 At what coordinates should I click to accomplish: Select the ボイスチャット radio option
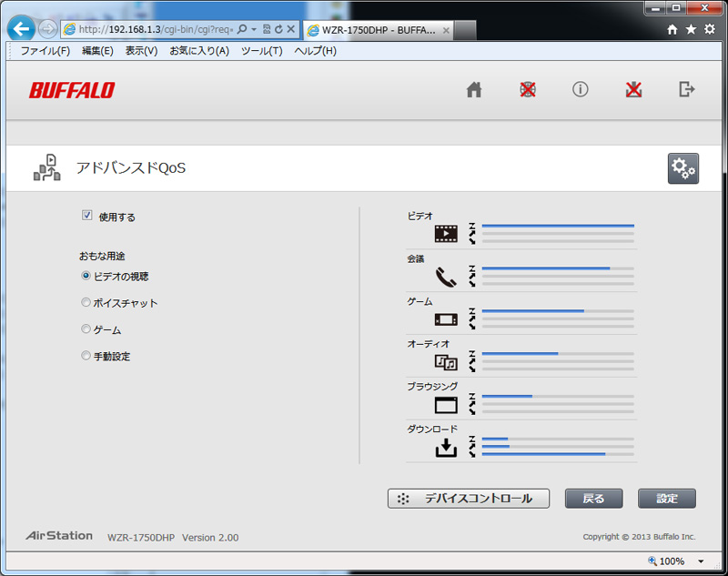pos(86,303)
